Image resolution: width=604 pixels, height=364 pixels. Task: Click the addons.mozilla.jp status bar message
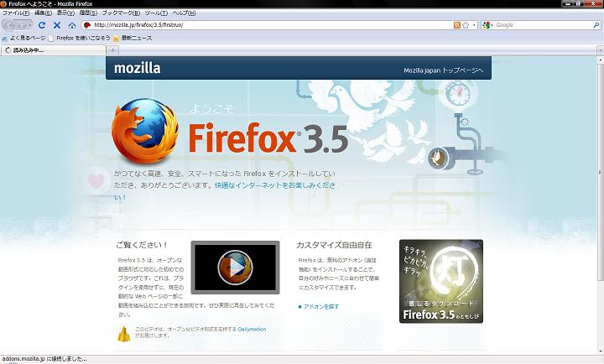coord(44,359)
